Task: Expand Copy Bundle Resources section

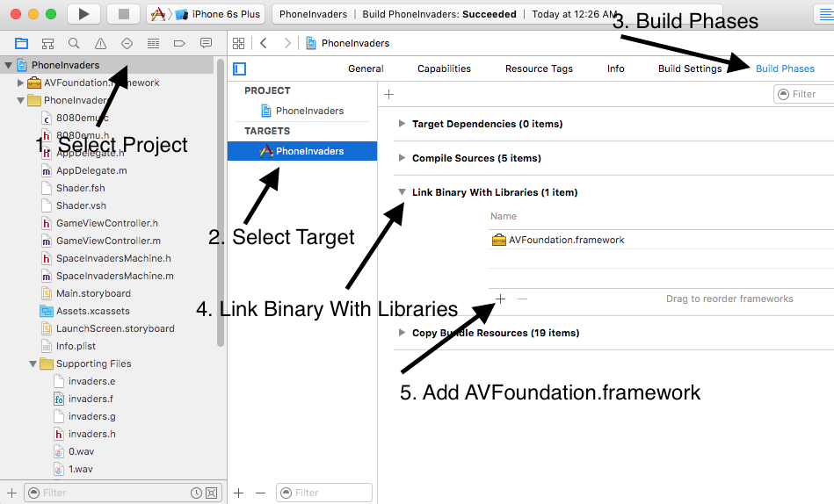Action: click(402, 333)
